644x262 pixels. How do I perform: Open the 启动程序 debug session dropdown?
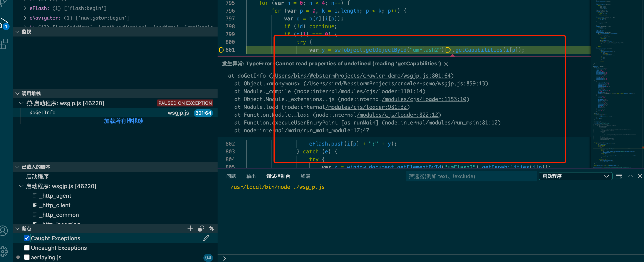coord(575,176)
